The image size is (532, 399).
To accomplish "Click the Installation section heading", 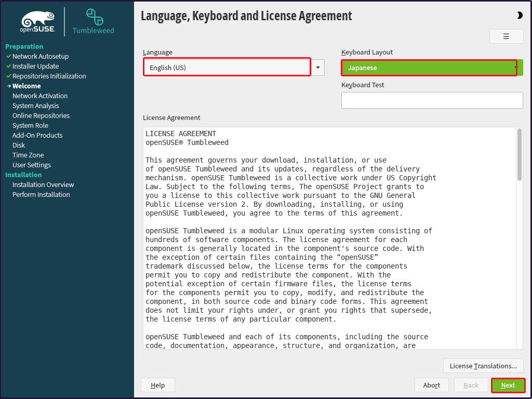I will [x=23, y=175].
